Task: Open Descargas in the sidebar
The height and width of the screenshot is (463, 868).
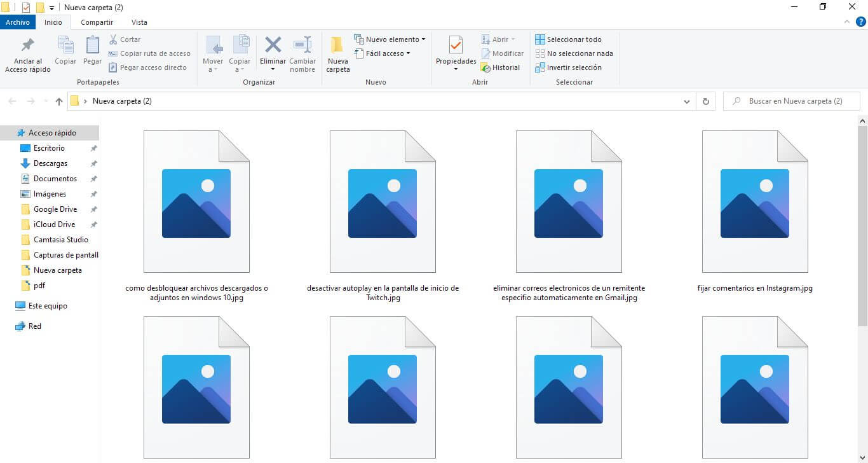Action: pos(50,163)
